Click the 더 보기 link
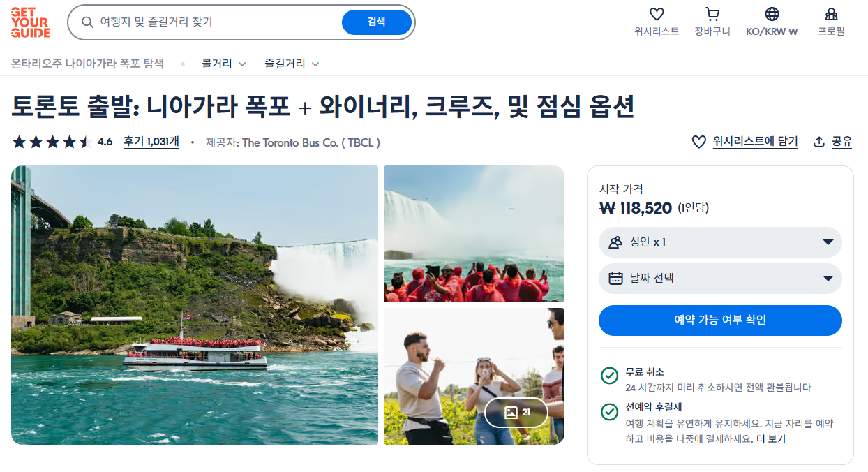This screenshot has height=472, width=868. tap(771, 439)
